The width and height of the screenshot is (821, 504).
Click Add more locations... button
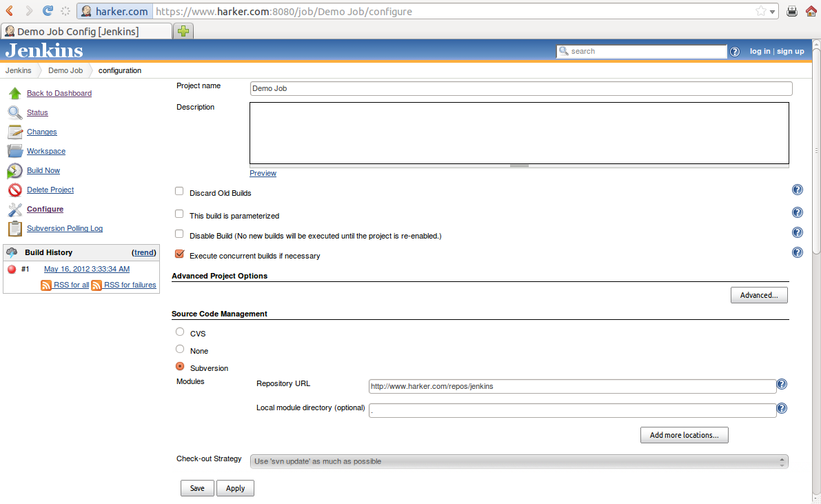(x=685, y=435)
